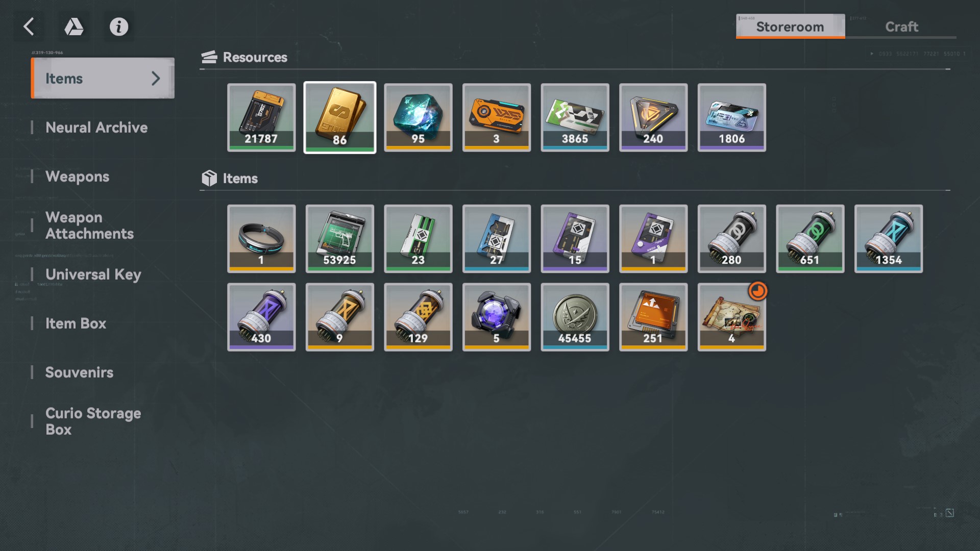Open the info icon at the top
The image size is (980, 551).
pyautogui.click(x=119, y=27)
